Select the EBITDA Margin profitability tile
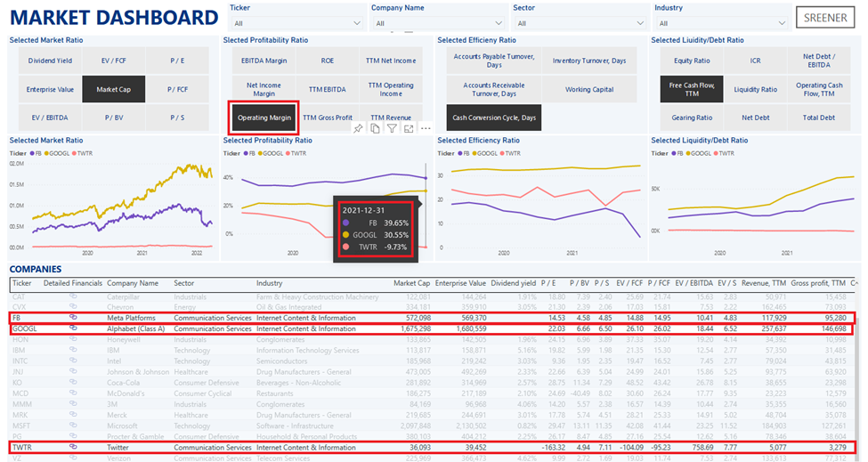The image size is (868, 462). pyautogui.click(x=264, y=61)
